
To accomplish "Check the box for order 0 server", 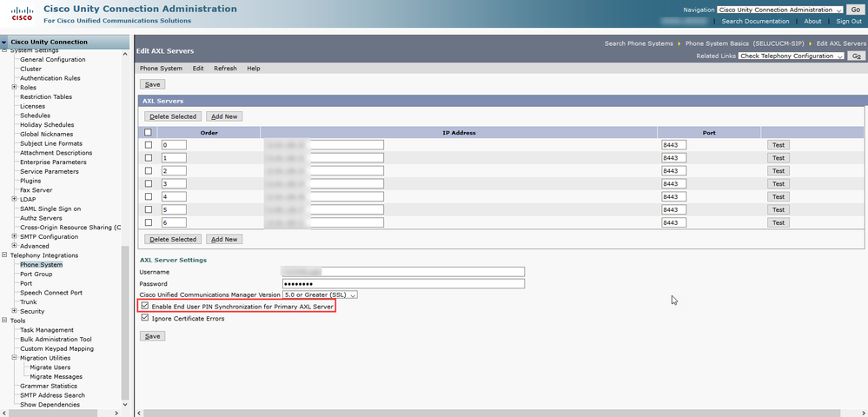I will 148,144.
